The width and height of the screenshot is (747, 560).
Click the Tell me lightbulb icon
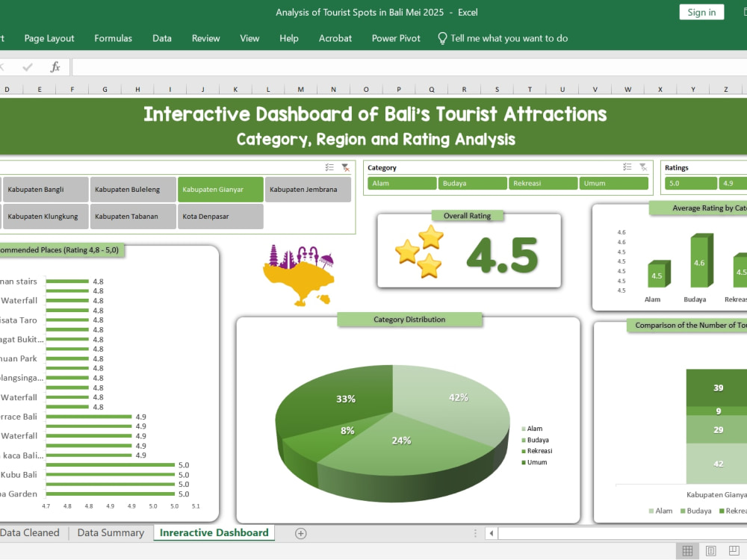point(442,39)
